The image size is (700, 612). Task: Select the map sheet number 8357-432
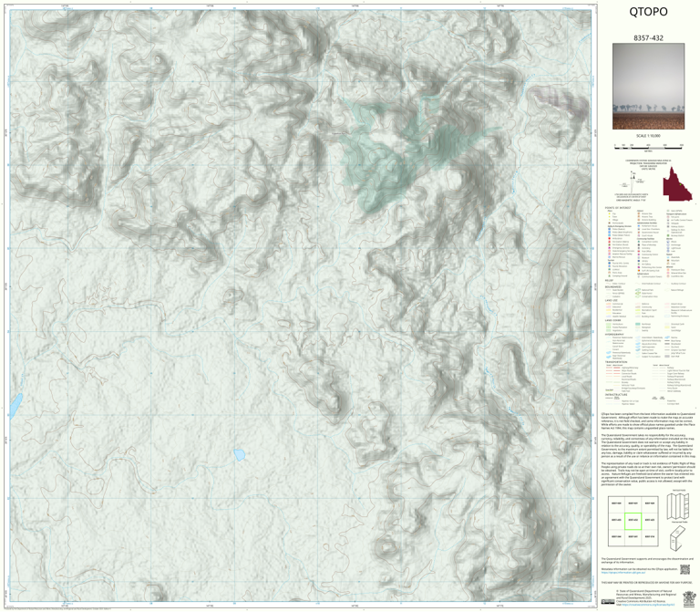(648, 38)
